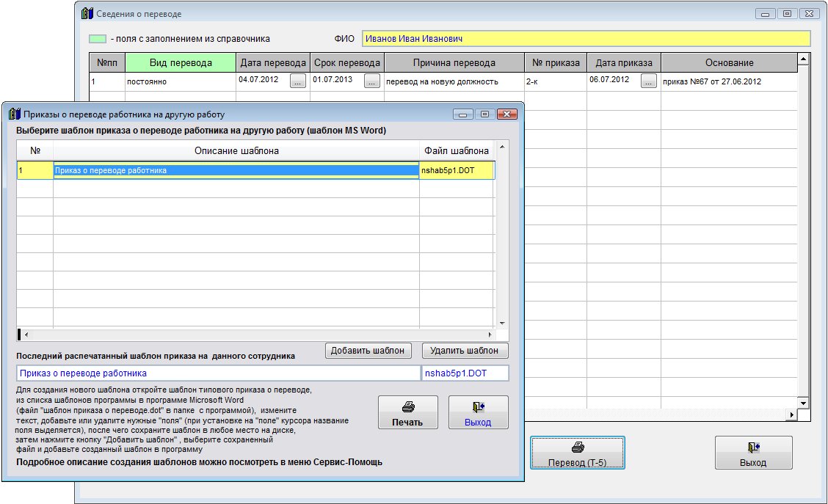Click the № column header in the template list
828x504 pixels.
coord(35,151)
